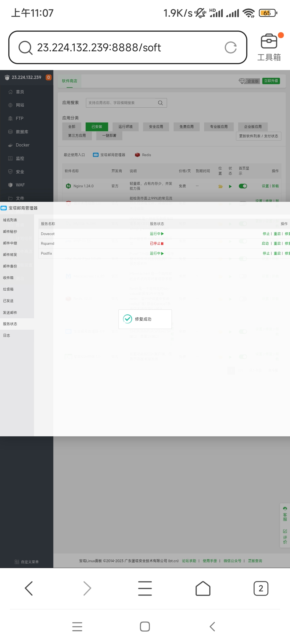Click the Nginx logo icon
This screenshot has height=644, width=290.
(68, 186)
